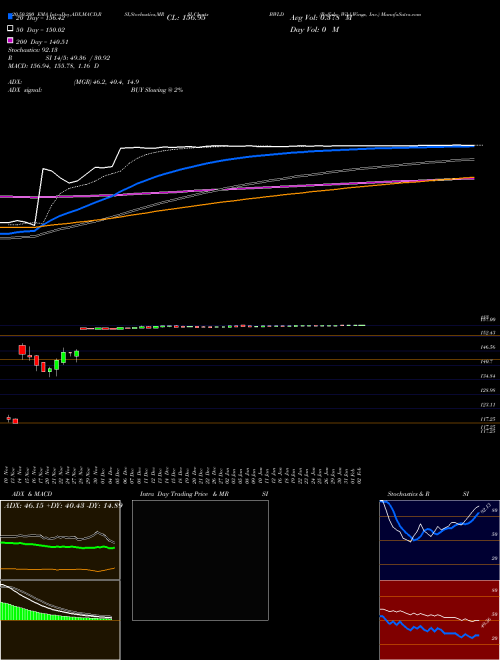500x660 pixels.
Task: Select the '200 Day = 140.51' legend text
Action: [x=43, y=42]
